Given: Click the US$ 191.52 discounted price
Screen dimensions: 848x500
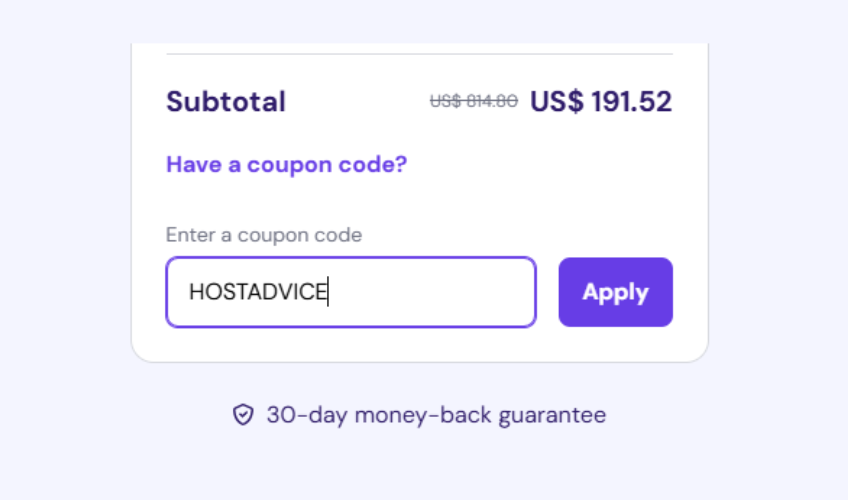Looking at the screenshot, I should tap(601, 102).
